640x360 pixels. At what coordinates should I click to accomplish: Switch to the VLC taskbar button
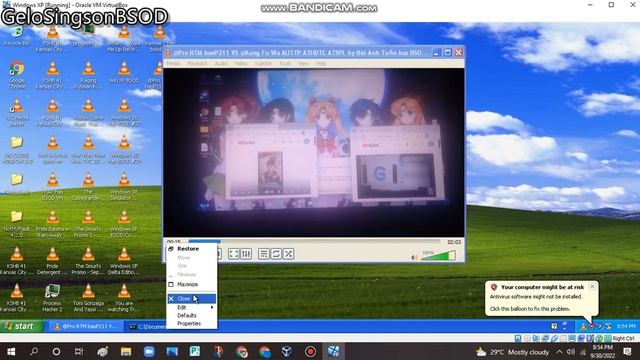coord(86,327)
